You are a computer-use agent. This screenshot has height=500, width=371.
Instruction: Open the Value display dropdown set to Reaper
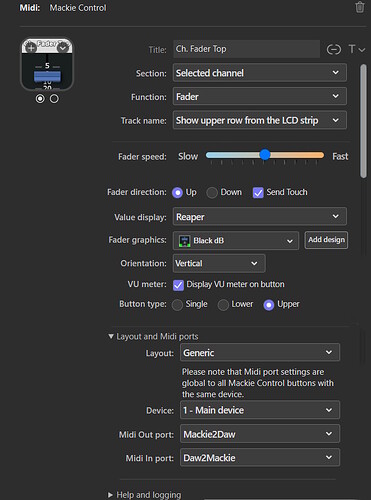coord(260,217)
